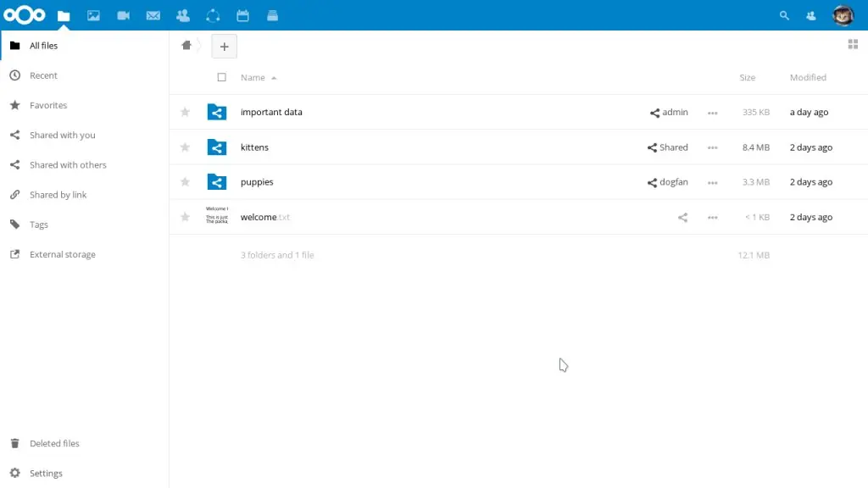The image size is (868, 488).
Task: Favorite the kittens folder star
Action: click(186, 147)
